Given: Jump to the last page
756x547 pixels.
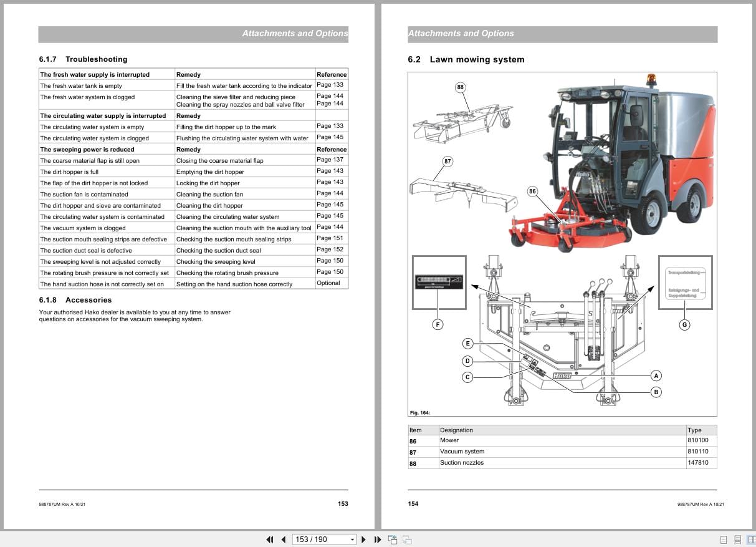Looking at the screenshot, I should [x=376, y=539].
